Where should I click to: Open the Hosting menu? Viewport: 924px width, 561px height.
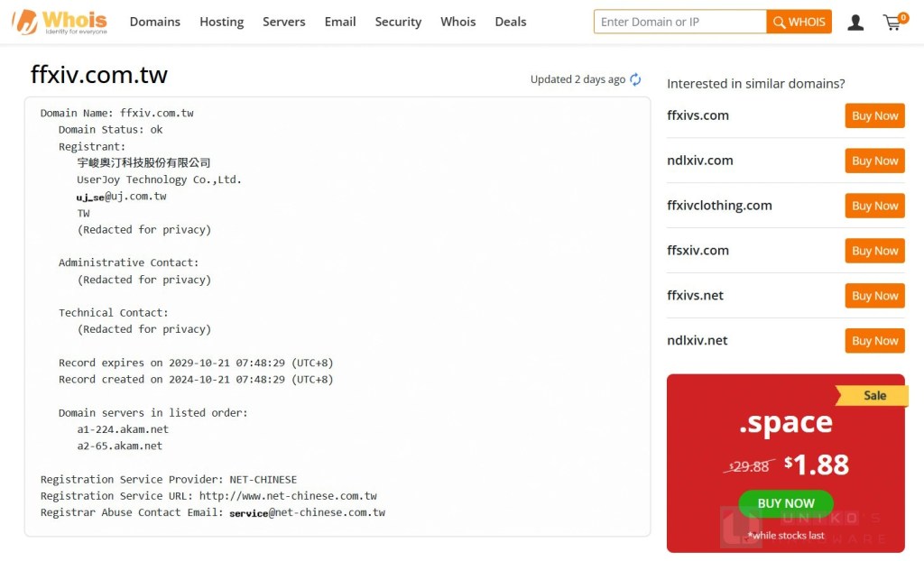click(221, 22)
